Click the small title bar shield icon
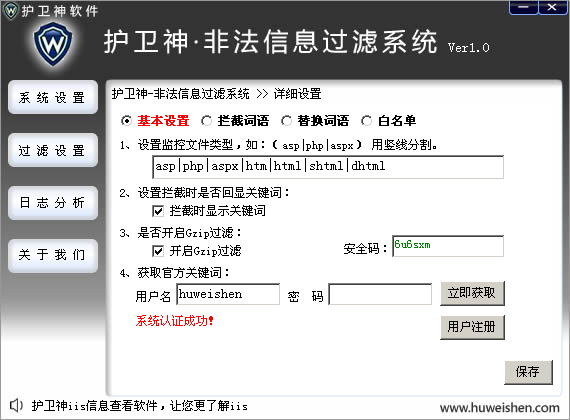Image resolution: width=570 pixels, height=420 pixels. click(11, 10)
